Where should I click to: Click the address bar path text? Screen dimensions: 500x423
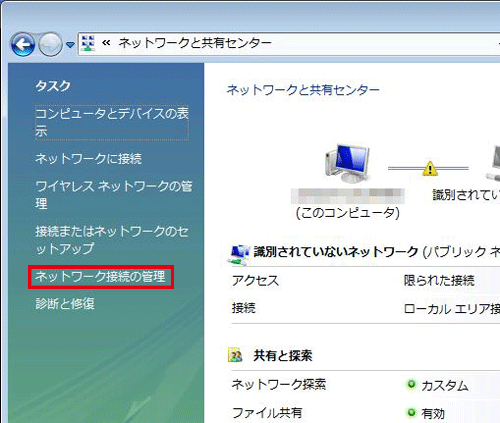point(195,43)
